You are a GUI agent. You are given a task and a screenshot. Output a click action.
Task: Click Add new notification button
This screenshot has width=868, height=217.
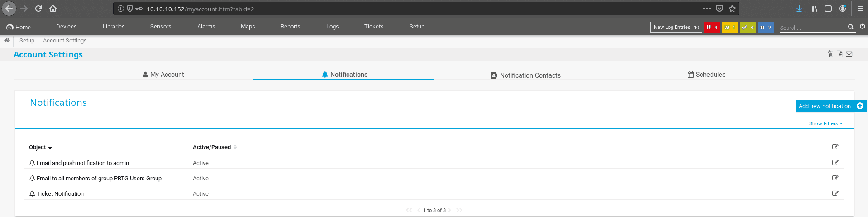coord(831,106)
